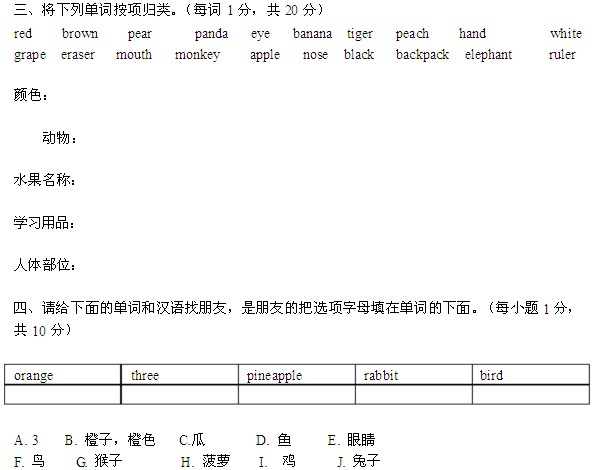The width and height of the screenshot is (597, 470).
Task: Click the empty cell under pineapple
Action: click(297, 394)
